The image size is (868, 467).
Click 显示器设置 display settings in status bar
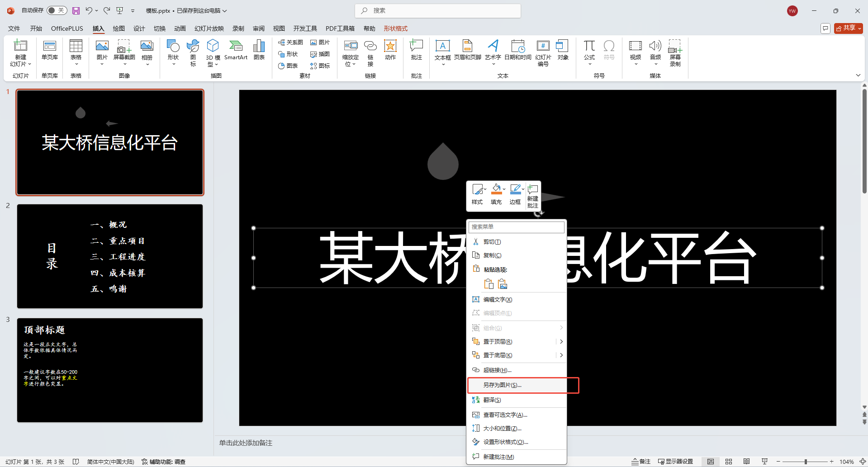click(675, 462)
